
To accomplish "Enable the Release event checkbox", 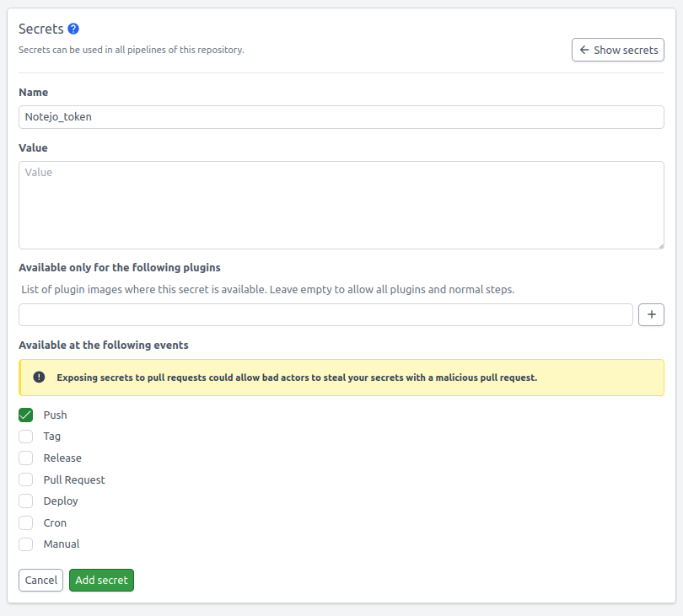I will pyautogui.click(x=26, y=458).
